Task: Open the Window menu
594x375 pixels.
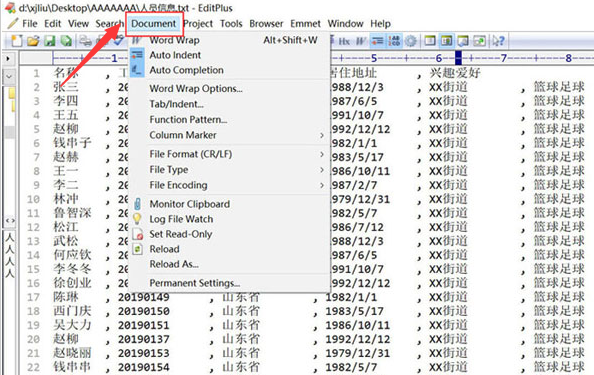Action: click(345, 23)
